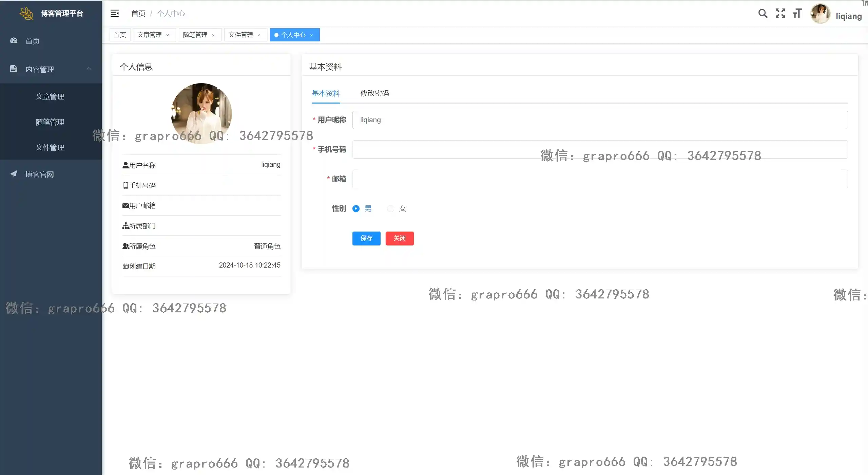
Task: Toggle fullscreen mode icon
Action: click(780, 13)
